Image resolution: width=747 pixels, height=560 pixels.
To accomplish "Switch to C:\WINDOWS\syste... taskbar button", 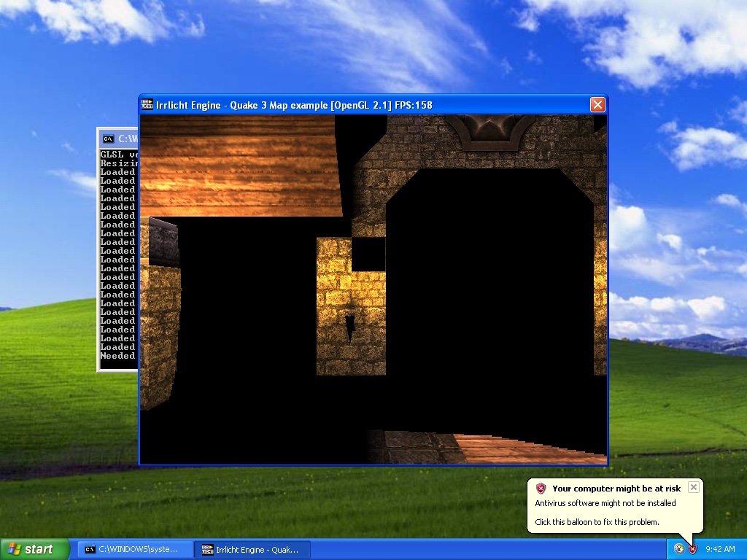I will (135, 550).
